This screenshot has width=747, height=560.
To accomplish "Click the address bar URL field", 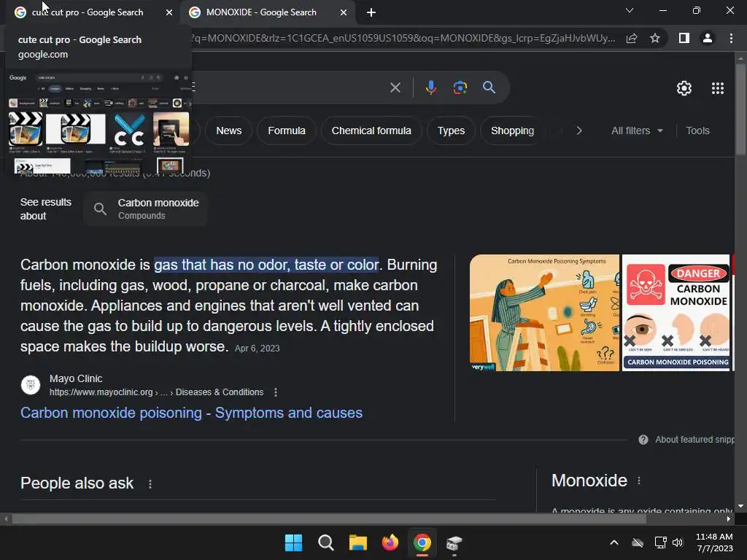I will pos(403,38).
